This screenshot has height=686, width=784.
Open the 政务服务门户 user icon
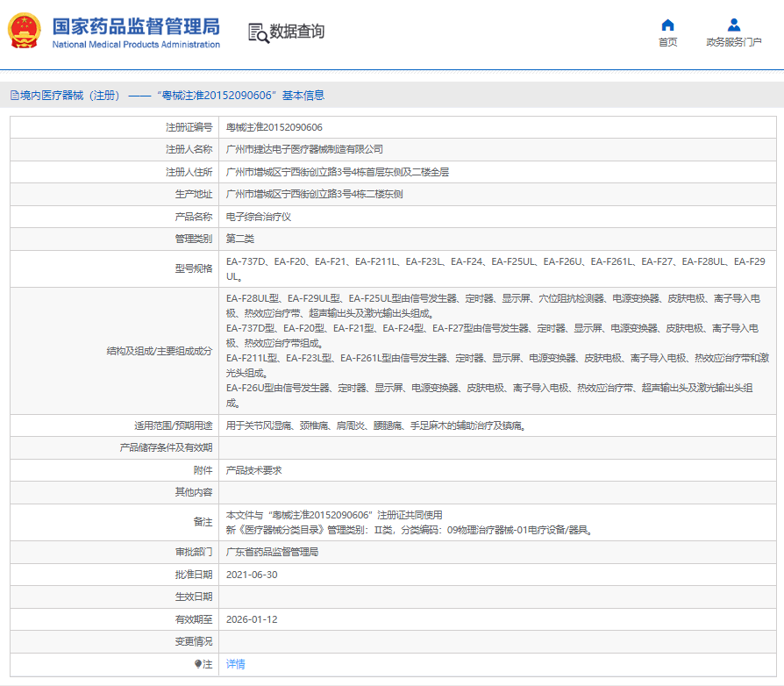click(733, 25)
